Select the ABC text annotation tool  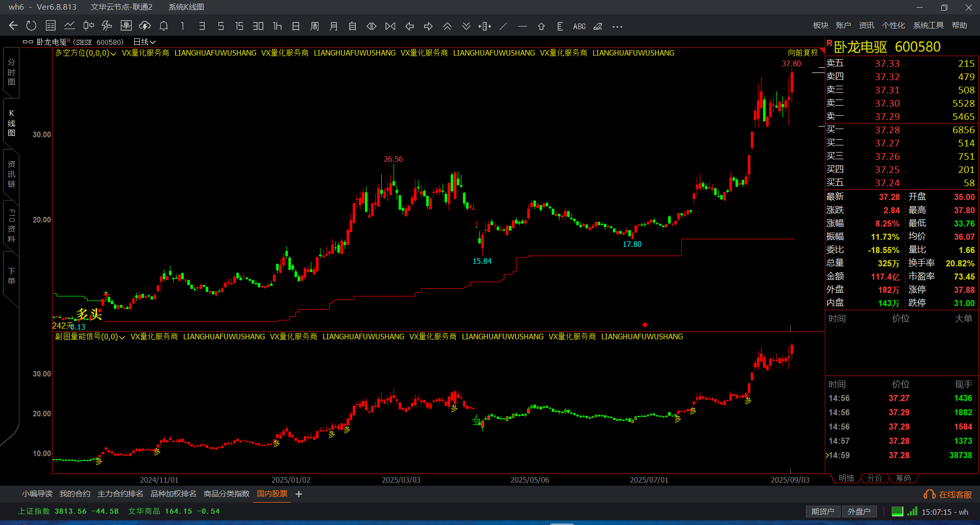pyautogui.click(x=579, y=26)
